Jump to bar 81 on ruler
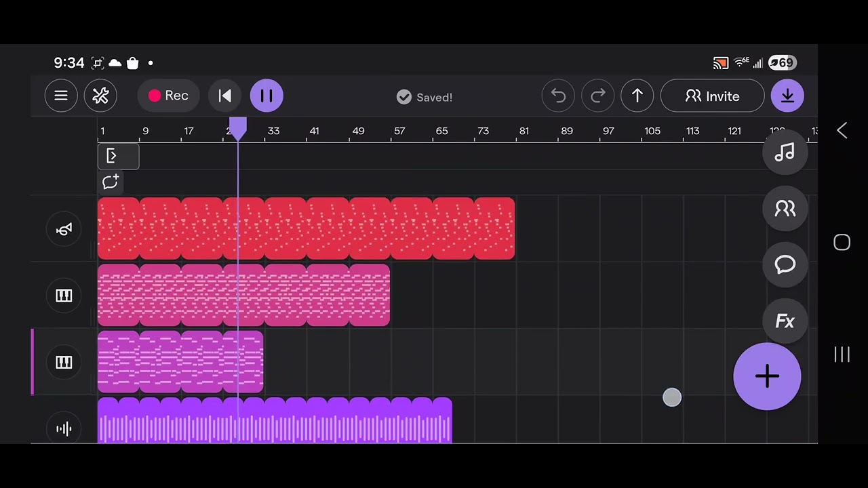The image size is (868, 488). pyautogui.click(x=524, y=131)
